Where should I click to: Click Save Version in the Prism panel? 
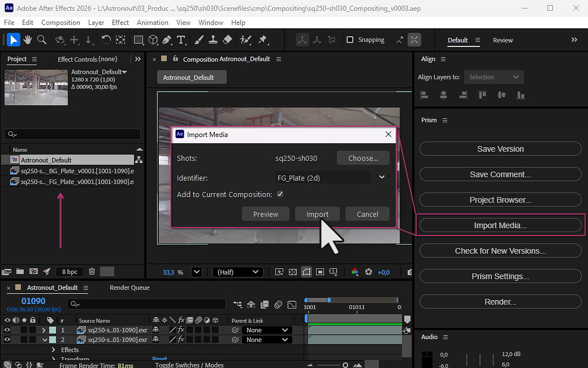tap(500, 148)
